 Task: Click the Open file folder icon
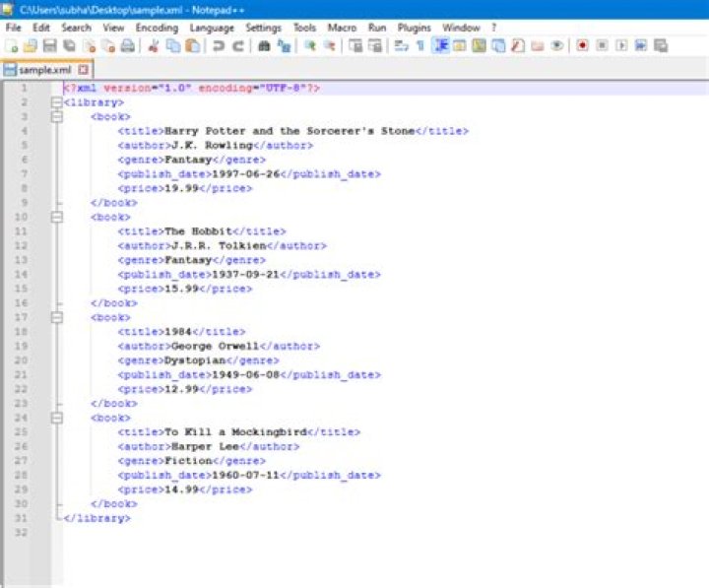[x=31, y=45]
